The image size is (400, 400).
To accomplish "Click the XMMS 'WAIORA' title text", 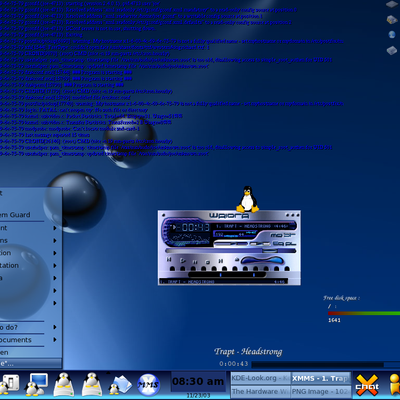I will click(229, 216).
